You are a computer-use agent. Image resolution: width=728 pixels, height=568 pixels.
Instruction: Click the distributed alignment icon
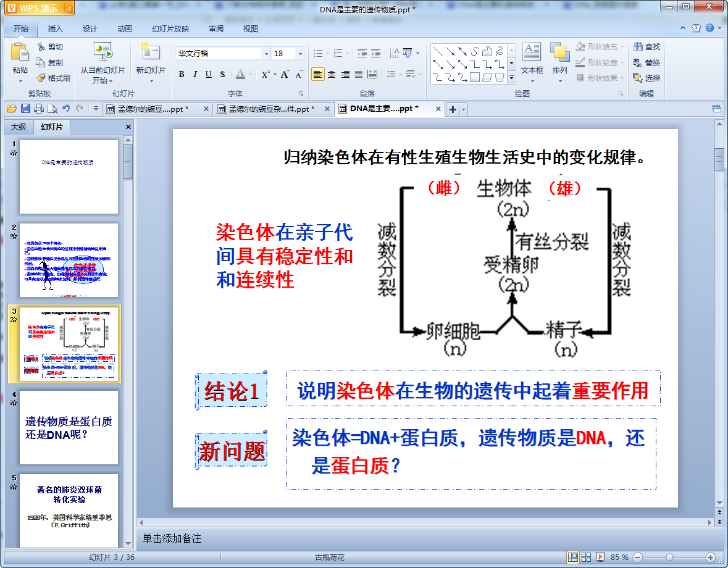pos(372,74)
